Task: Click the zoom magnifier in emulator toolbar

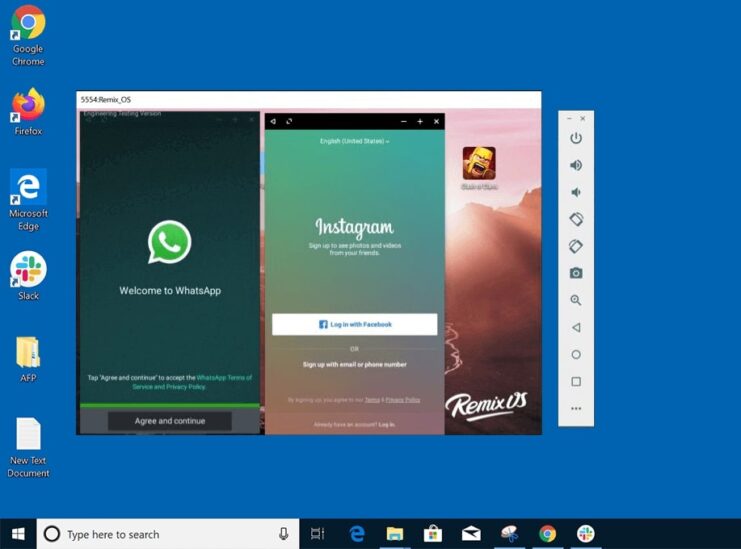Action: point(576,300)
